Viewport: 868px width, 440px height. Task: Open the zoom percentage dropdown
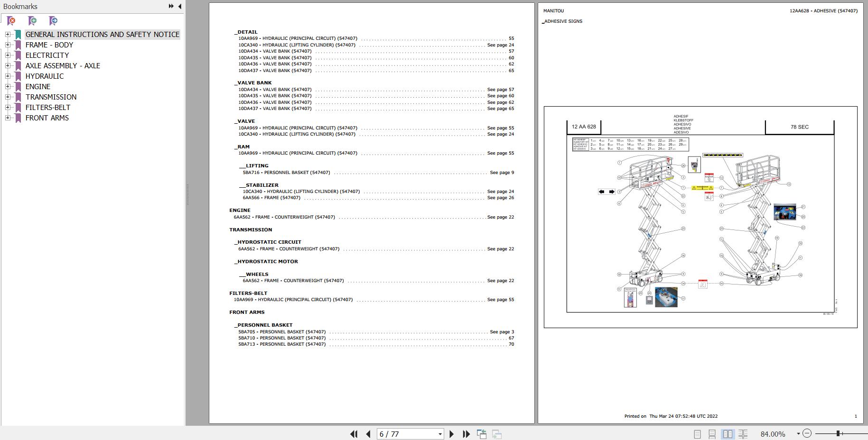click(x=798, y=434)
